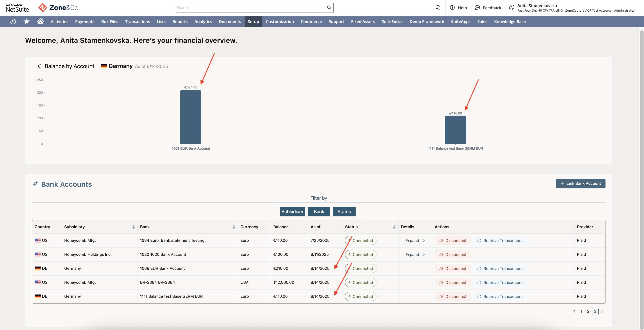Toggle the Subsidiary filter
This screenshot has height=330, width=644.
point(292,211)
